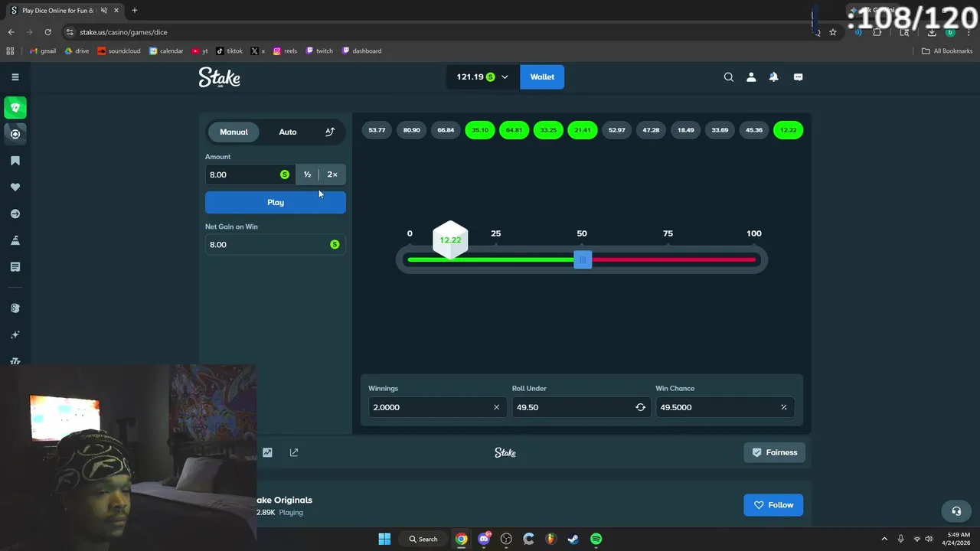Open the advanced strategy icon beside Auto
The image size is (980, 551).
tap(330, 132)
